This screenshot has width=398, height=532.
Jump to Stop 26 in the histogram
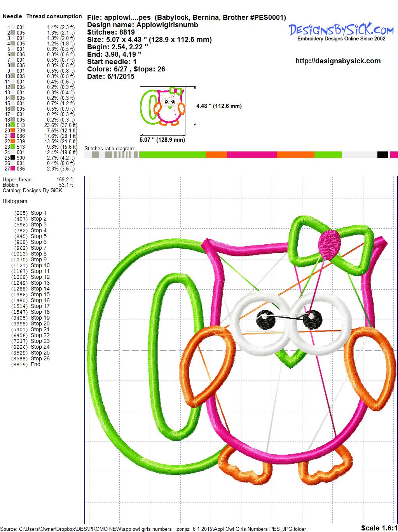(40, 358)
